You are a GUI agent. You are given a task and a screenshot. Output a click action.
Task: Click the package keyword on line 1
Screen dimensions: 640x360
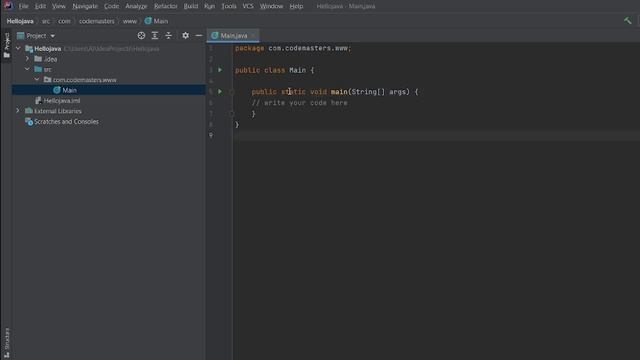249,48
